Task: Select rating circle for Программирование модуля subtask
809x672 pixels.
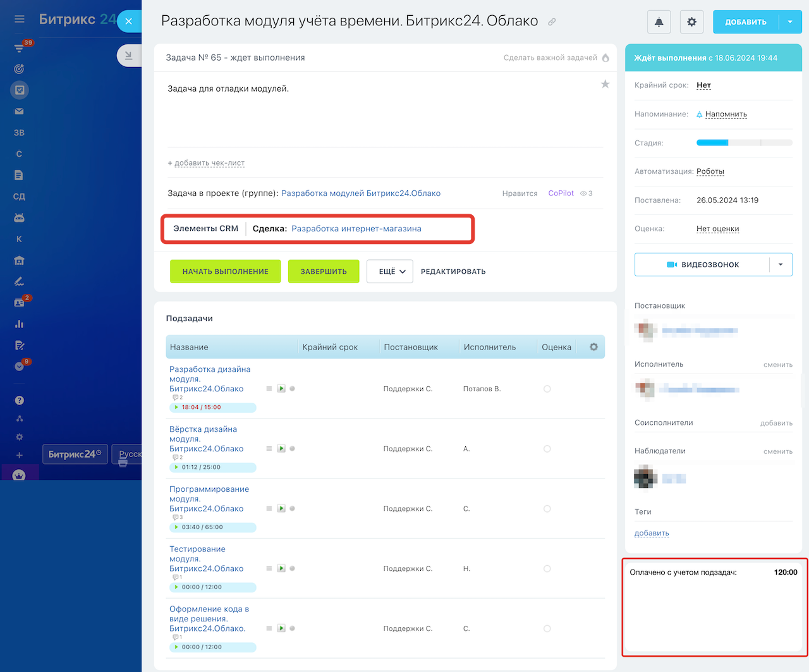Action: [x=547, y=509]
